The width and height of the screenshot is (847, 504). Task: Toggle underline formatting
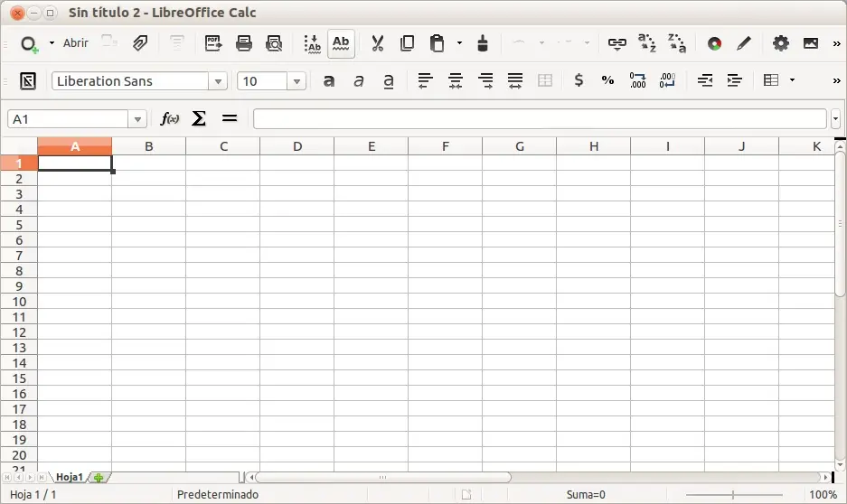tap(389, 81)
